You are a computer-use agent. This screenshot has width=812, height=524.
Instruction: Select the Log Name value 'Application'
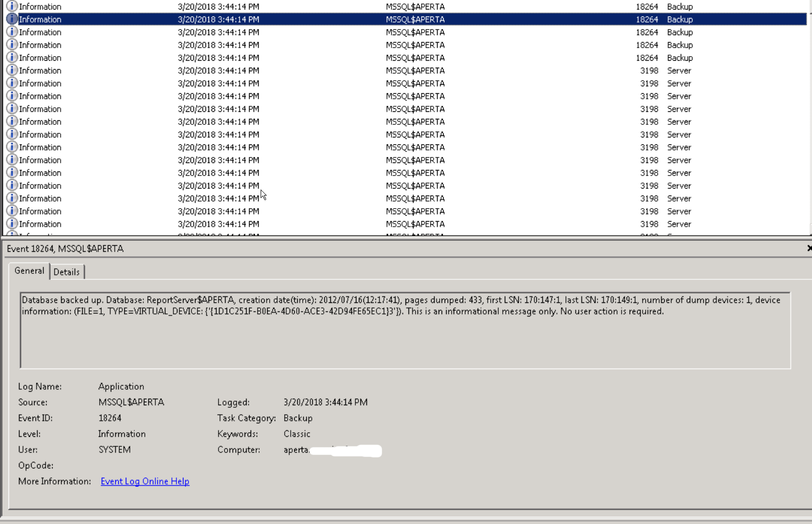coord(121,387)
